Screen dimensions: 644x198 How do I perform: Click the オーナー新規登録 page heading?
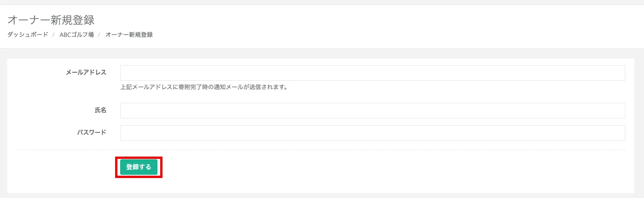(51, 20)
